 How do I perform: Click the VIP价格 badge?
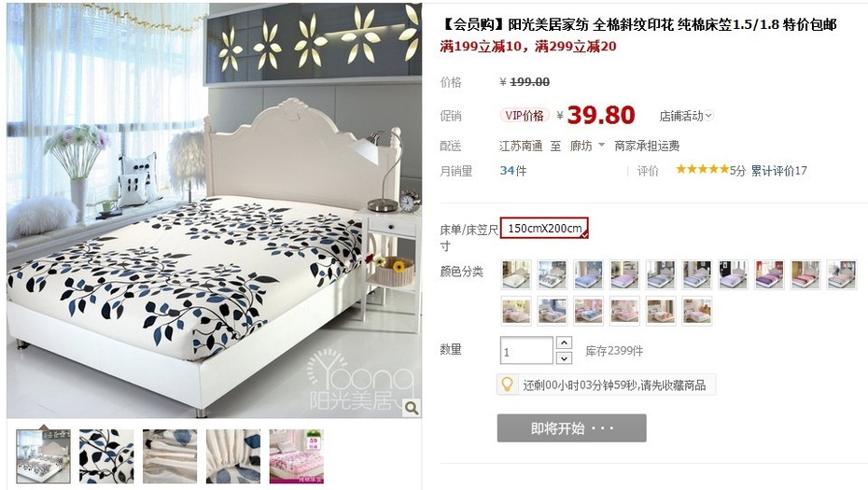(x=525, y=115)
